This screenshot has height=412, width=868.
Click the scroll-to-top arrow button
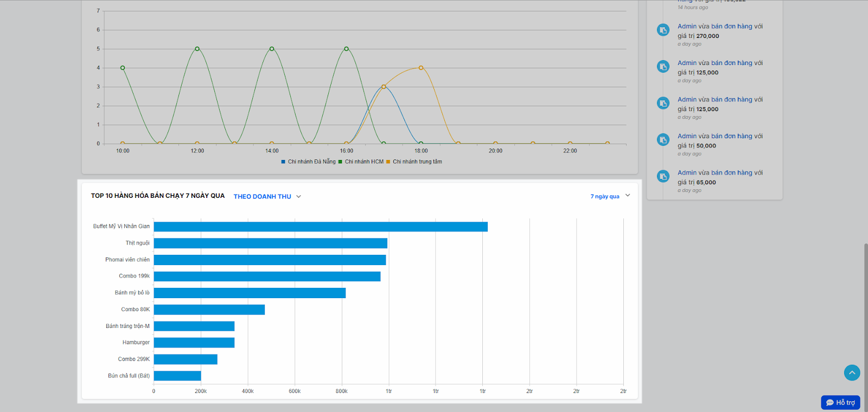point(852,372)
